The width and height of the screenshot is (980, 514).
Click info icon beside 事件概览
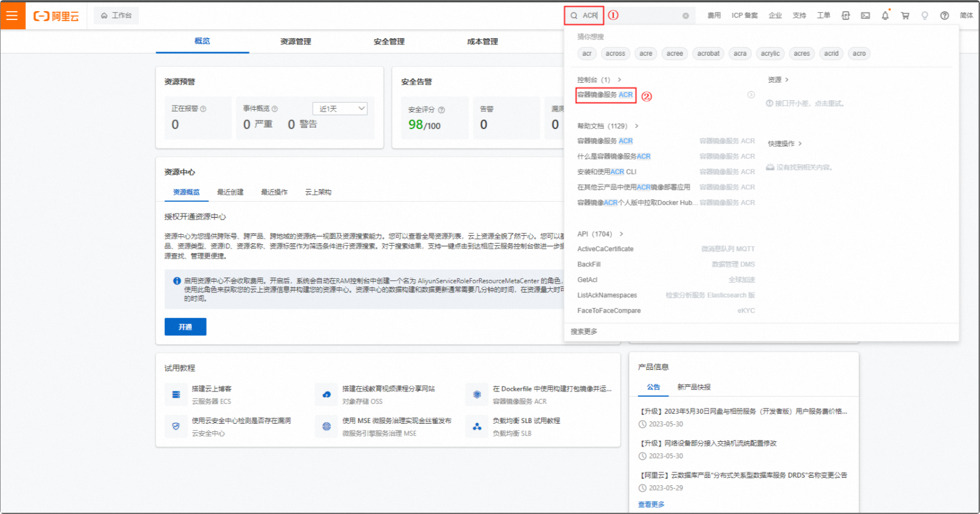tap(275, 109)
